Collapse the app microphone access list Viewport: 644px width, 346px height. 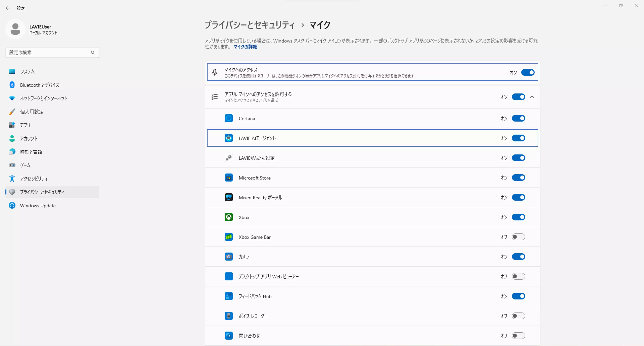(x=532, y=97)
